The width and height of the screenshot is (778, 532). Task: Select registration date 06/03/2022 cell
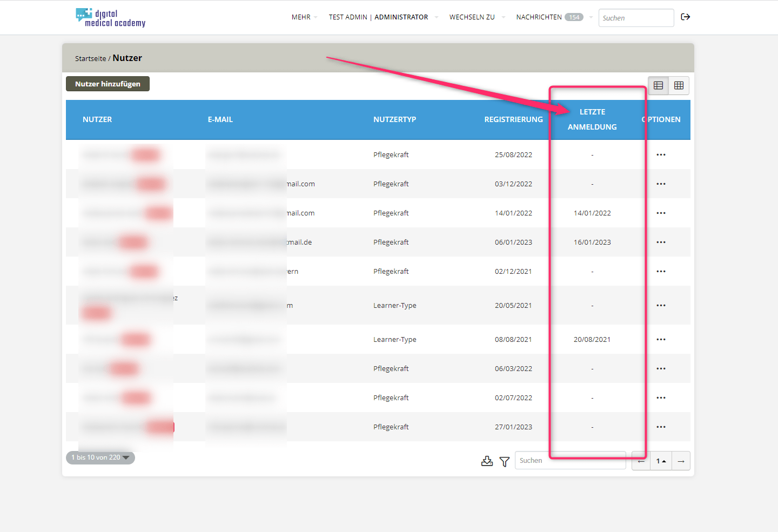[513, 369]
